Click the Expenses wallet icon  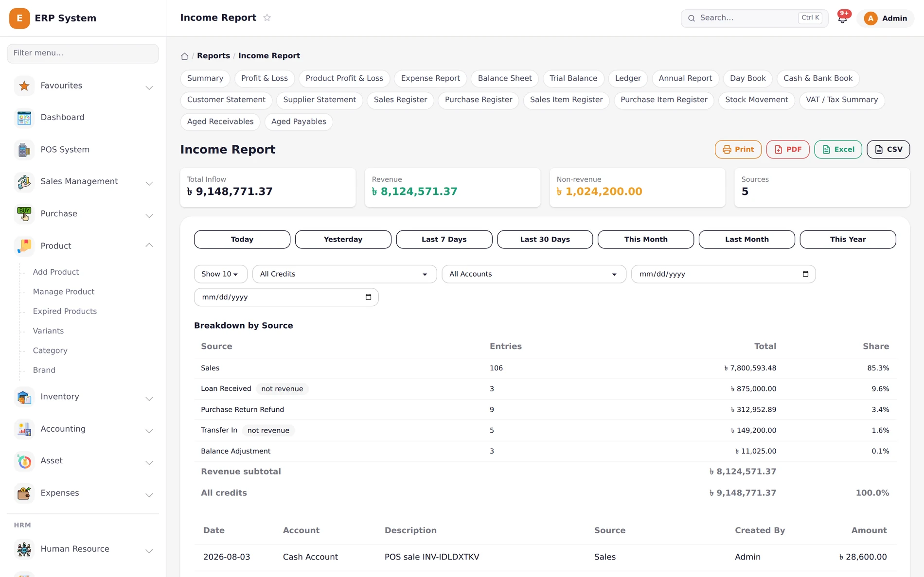(24, 493)
